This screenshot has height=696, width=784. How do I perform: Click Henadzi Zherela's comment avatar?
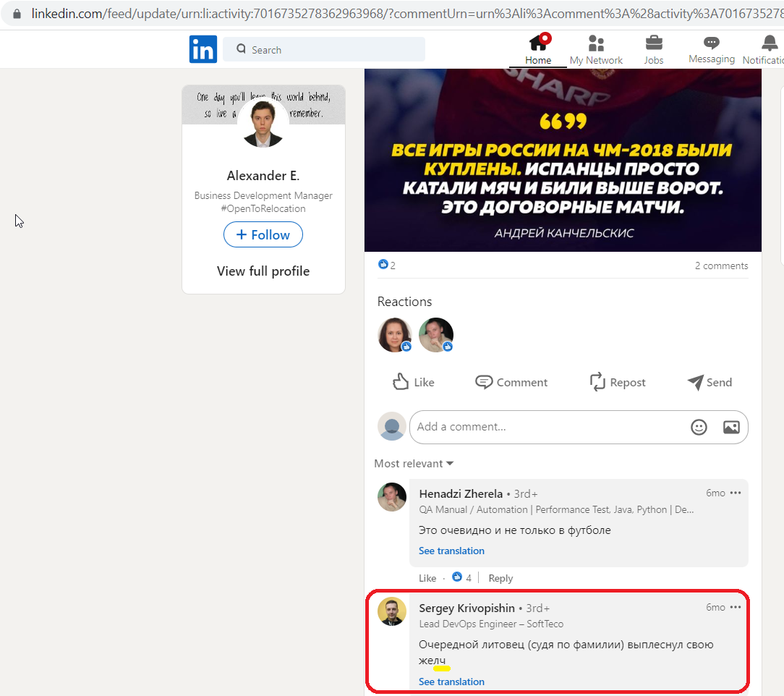tap(391, 496)
